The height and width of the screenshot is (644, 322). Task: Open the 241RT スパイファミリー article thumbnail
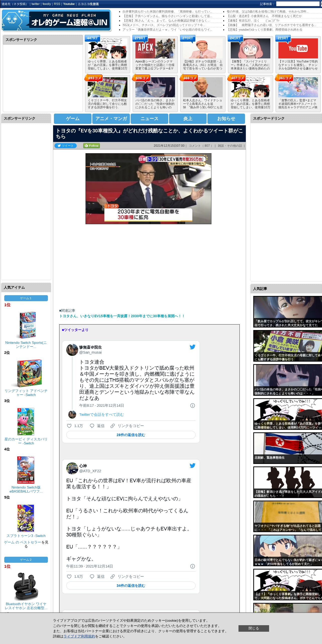[251, 48]
